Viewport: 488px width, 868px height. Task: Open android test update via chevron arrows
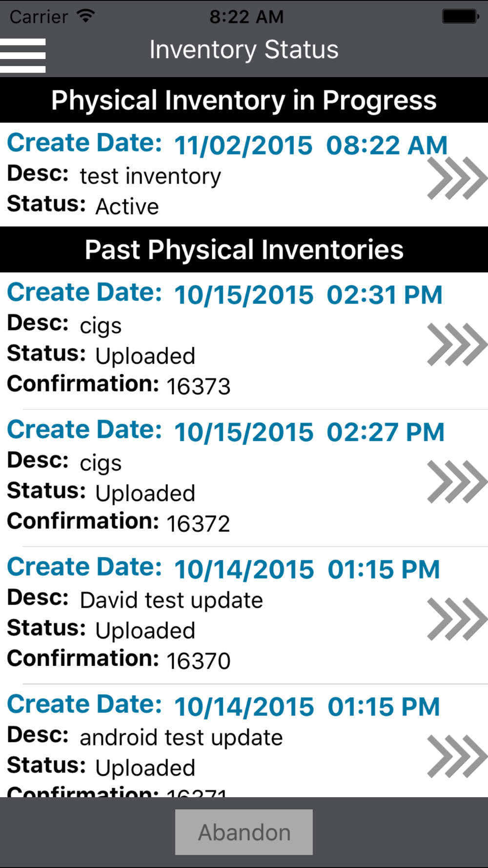pyautogui.click(x=457, y=756)
